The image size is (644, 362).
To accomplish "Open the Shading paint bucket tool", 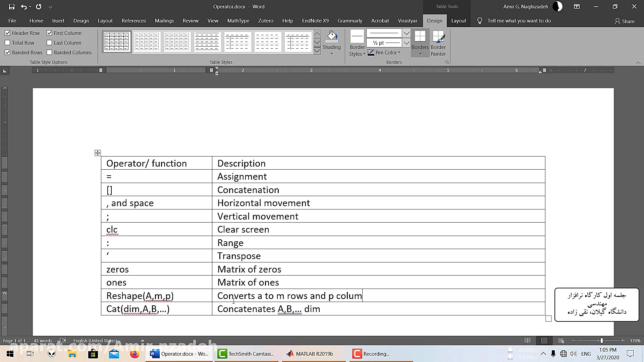I will [331, 36].
